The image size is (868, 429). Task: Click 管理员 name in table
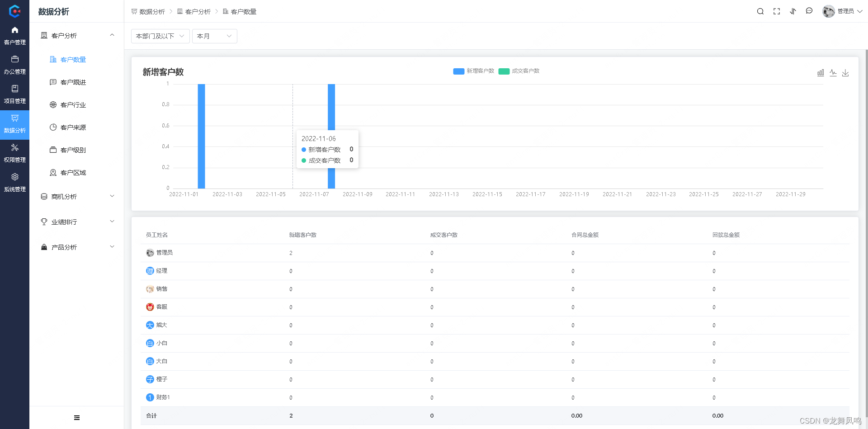165,253
